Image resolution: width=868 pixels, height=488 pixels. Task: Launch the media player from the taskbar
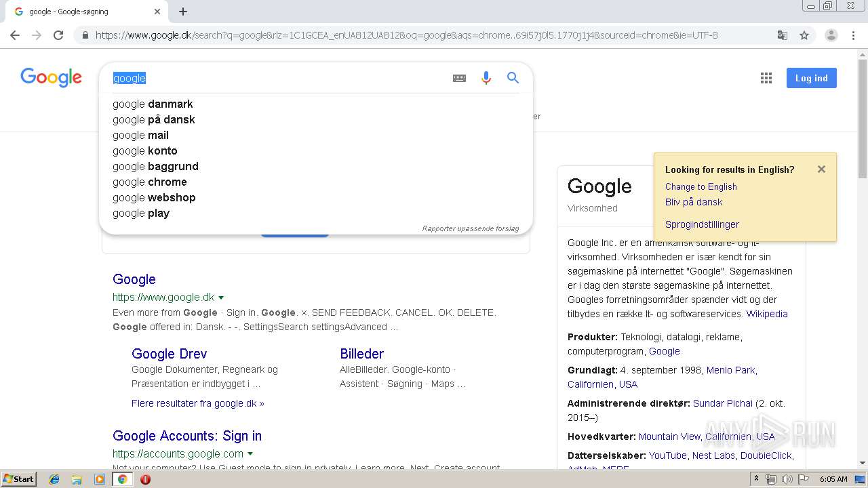click(100, 479)
